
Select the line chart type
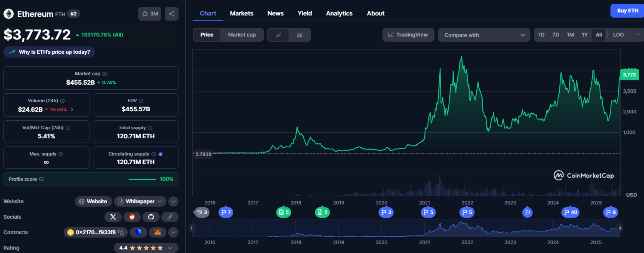click(279, 35)
